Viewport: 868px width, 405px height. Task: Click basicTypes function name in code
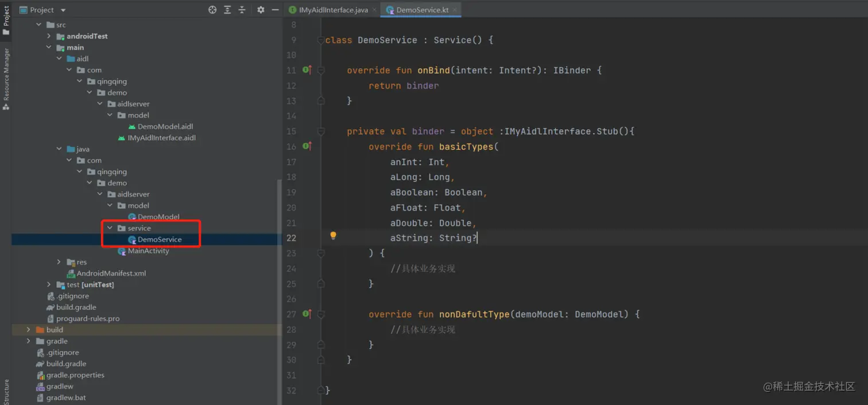point(466,146)
